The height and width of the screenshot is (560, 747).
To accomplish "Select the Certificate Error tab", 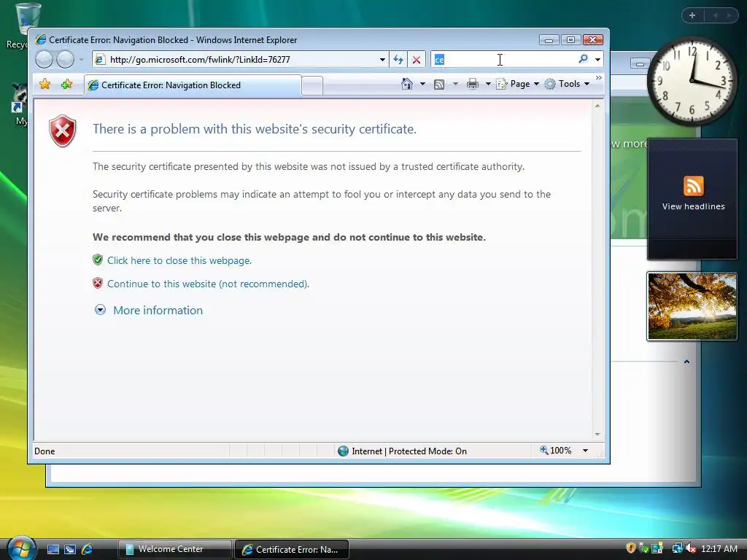I will 193,85.
